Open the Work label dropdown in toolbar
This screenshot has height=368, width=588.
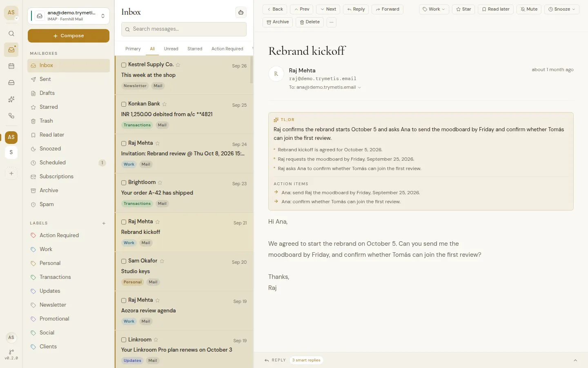click(434, 9)
